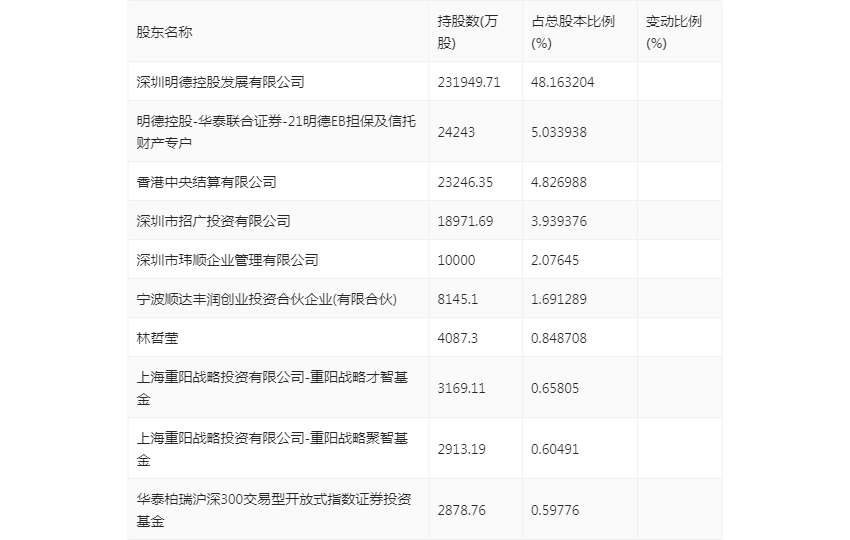Select the 持股数(万股) column header

[x=467, y=32]
